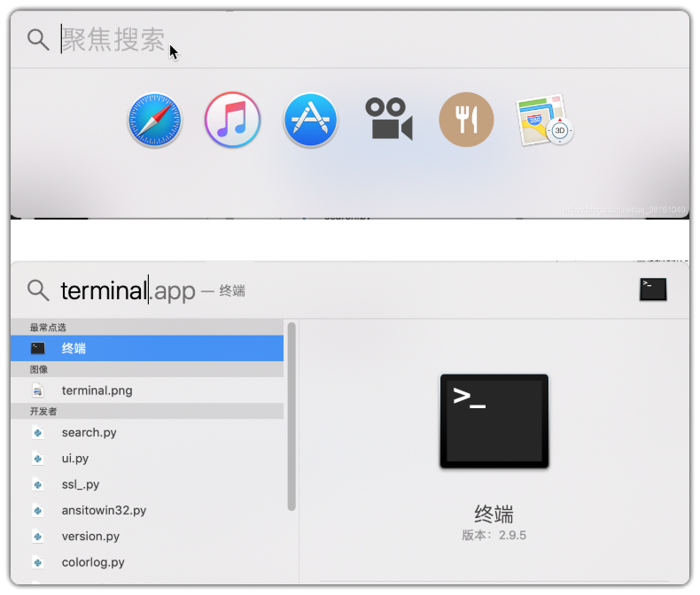This screenshot has width=700, height=595.
Task: Click Terminal icon in 终端 result row
Action: (x=38, y=348)
